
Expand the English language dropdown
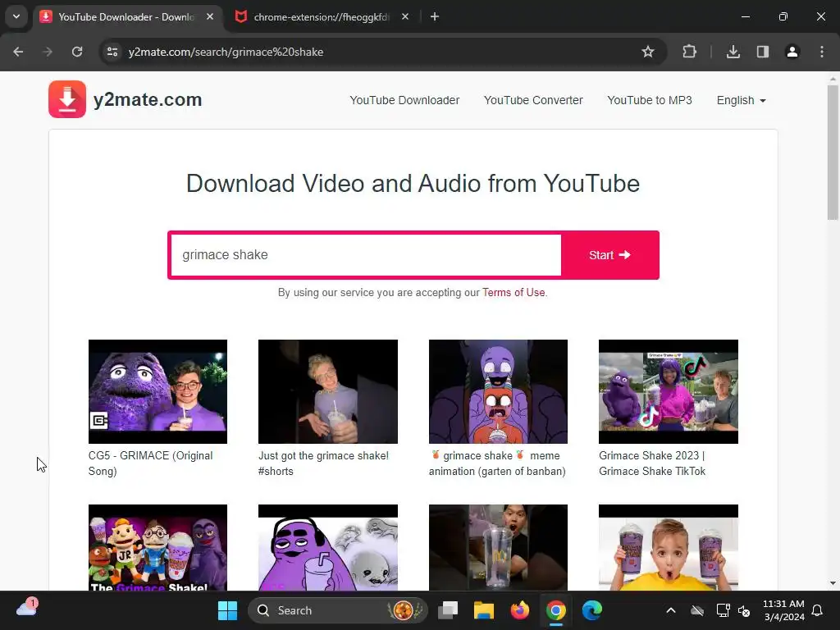coord(741,100)
